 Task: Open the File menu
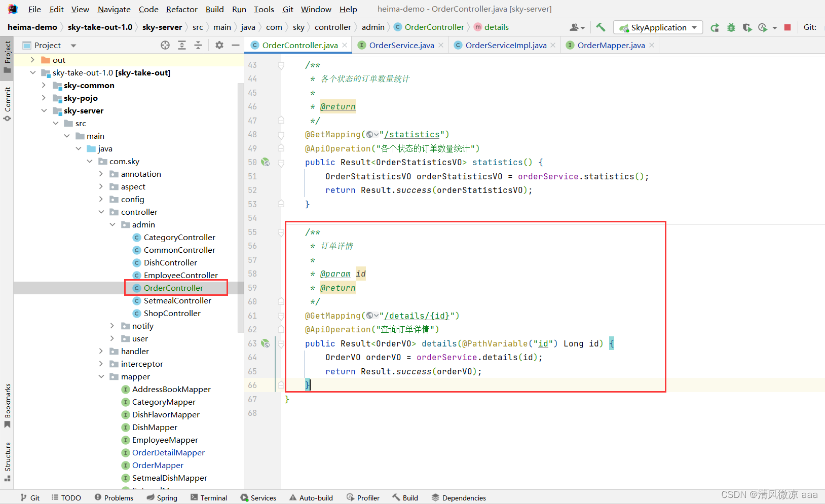coord(34,9)
